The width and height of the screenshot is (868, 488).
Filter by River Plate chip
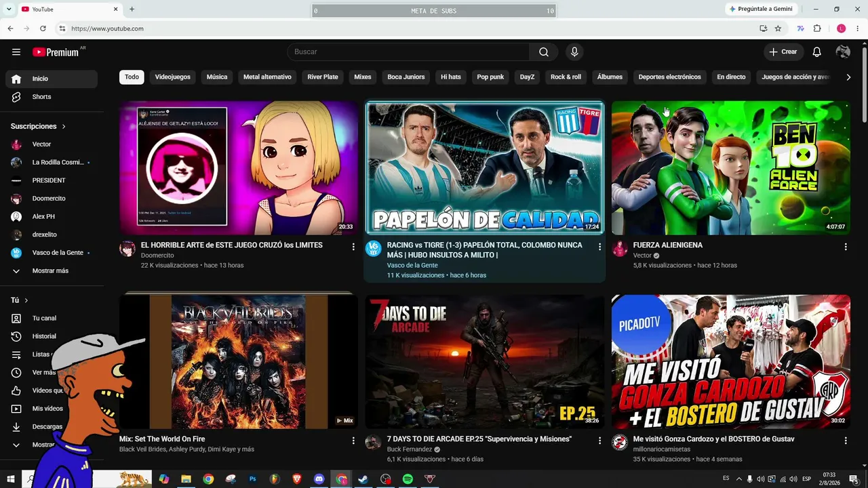coord(323,77)
